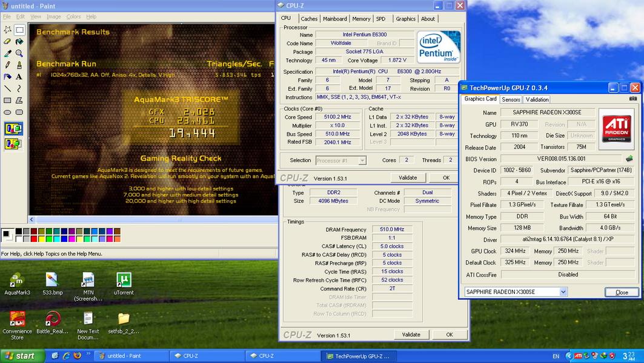Enable opaque selection mode in Paint toolbox

point(13,129)
